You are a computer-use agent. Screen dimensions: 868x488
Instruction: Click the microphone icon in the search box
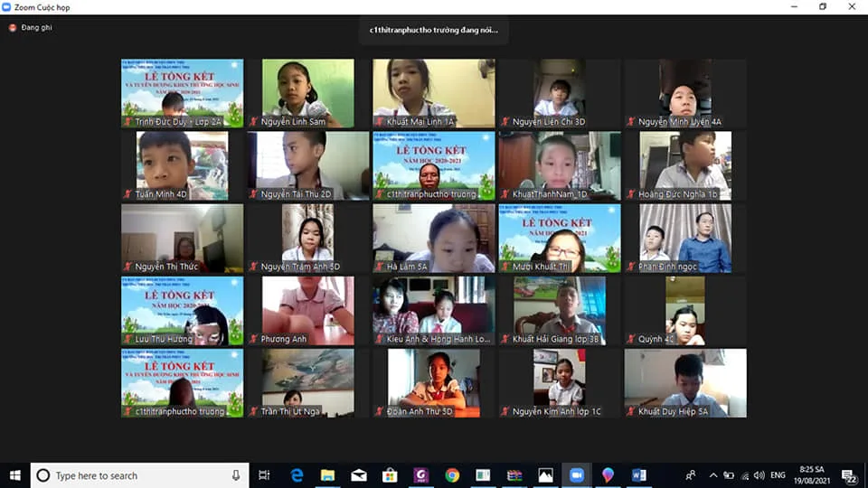[236, 475]
